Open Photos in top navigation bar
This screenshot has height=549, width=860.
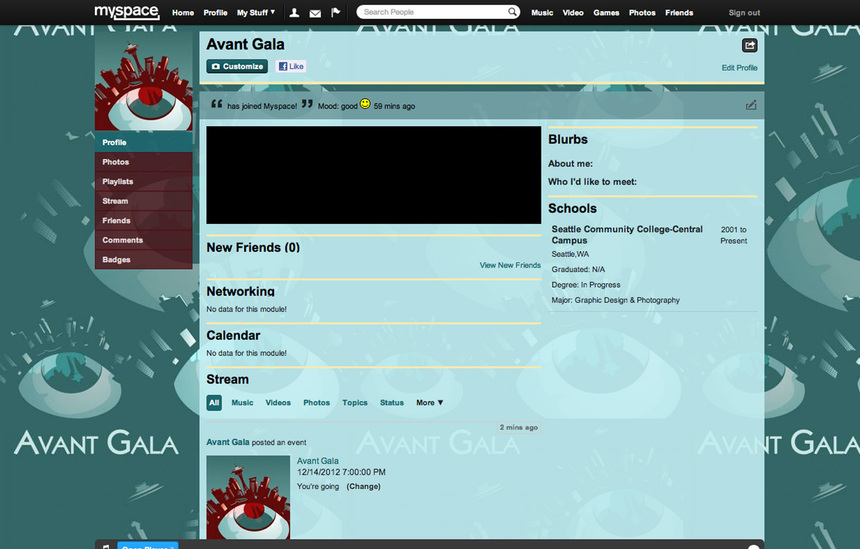coord(642,13)
